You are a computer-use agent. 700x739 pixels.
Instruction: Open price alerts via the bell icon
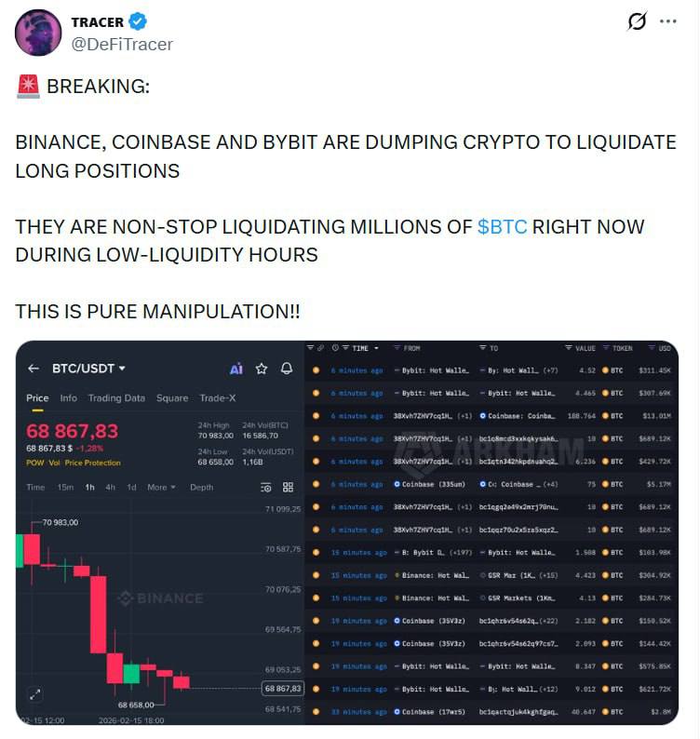click(287, 369)
